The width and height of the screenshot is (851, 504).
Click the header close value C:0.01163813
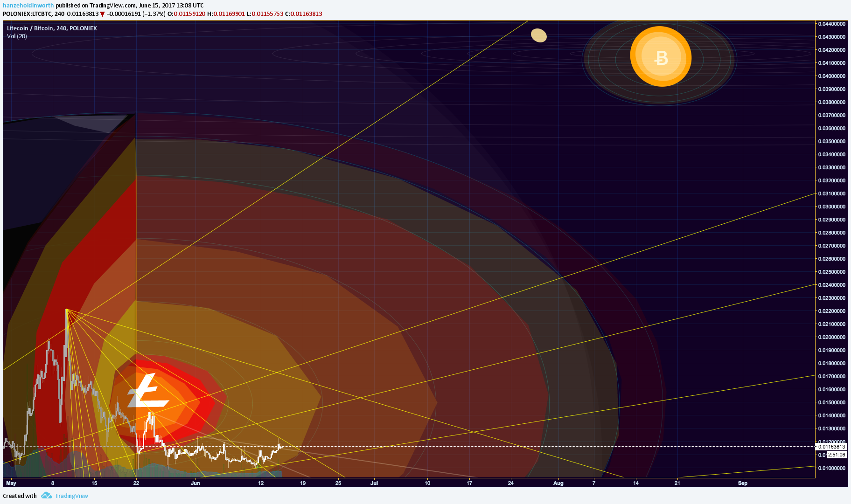(304, 14)
